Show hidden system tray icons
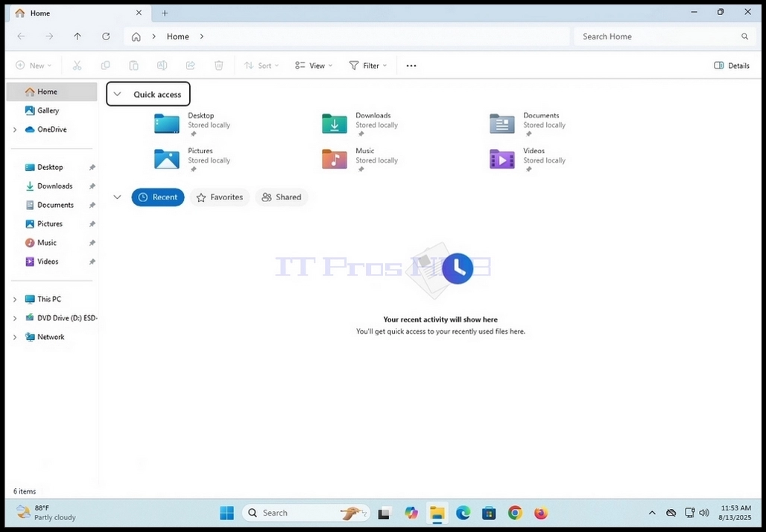The width and height of the screenshot is (766, 532). pyautogui.click(x=652, y=513)
